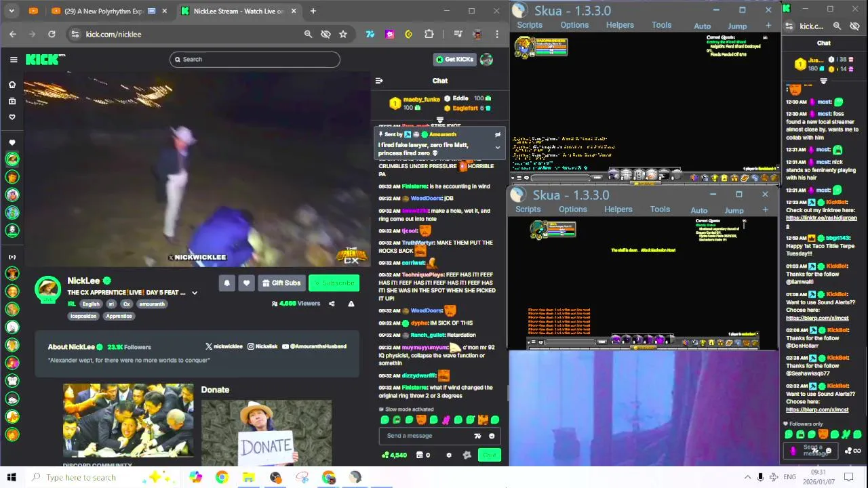This screenshot has width=868, height=488.
Task: Open File Explorer from the taskbar
Action: click(248, 477)
